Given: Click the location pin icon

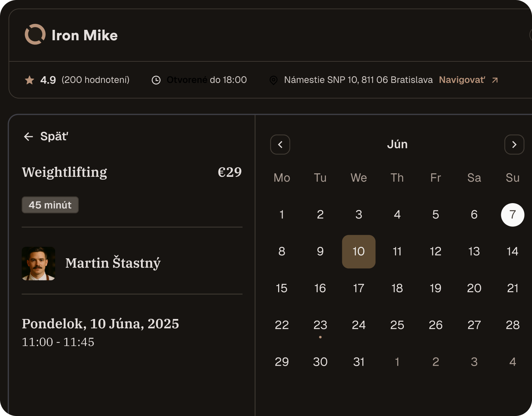Looking at the screenshot, I should point(273,80).
